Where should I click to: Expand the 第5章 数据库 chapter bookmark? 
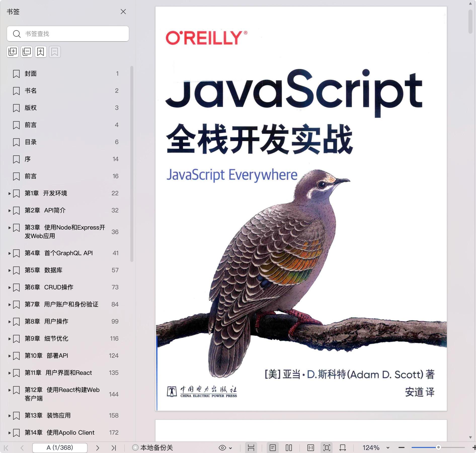tap(10, 270)
